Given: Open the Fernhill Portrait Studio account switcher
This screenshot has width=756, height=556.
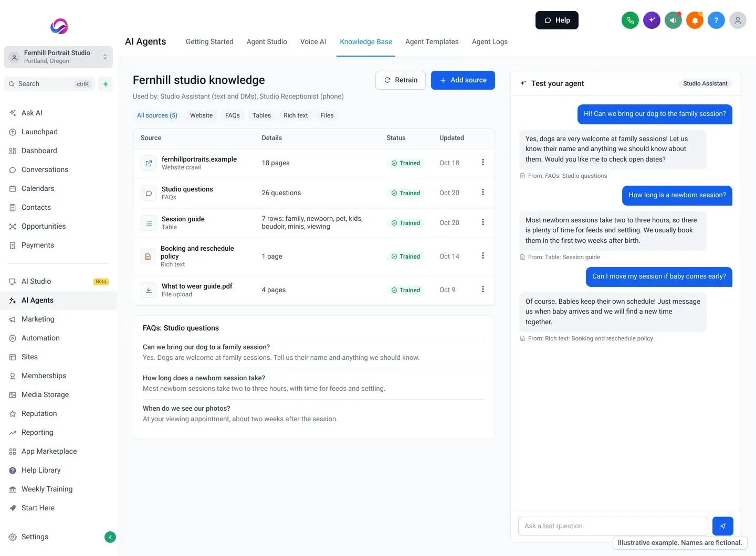Looking at the screenshot, I should click(59, 57).
